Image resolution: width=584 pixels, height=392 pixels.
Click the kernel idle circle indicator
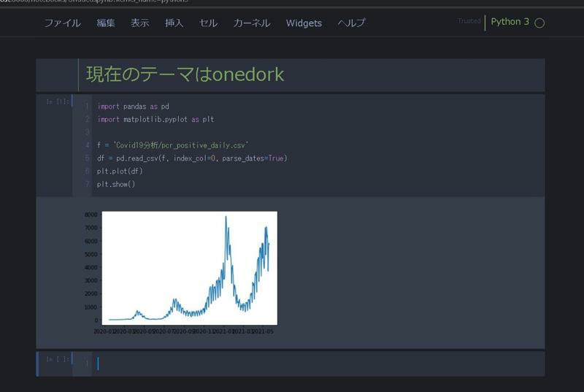(x=539, y=23)
